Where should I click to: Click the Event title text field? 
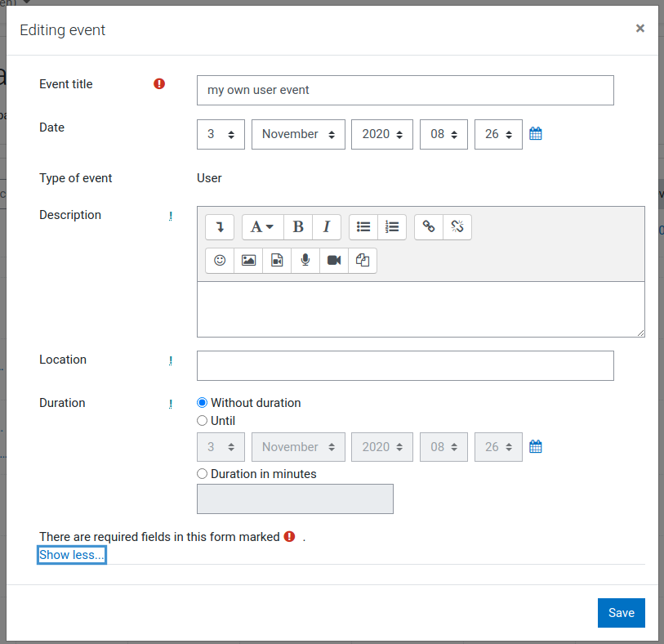405,90
